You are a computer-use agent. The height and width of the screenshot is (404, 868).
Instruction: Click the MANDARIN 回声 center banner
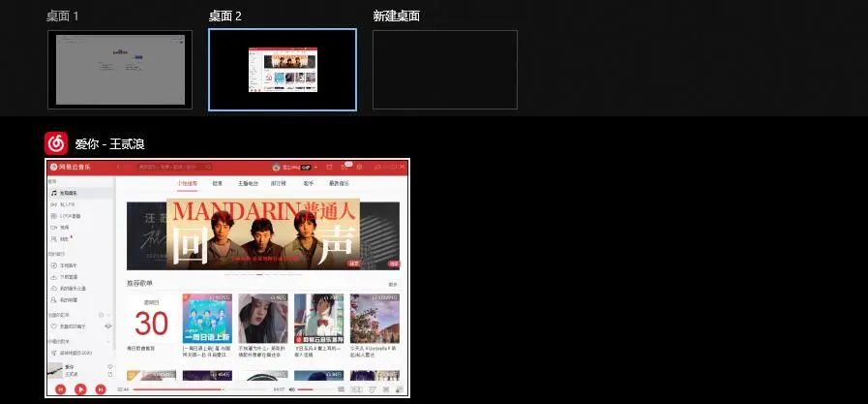263,234
